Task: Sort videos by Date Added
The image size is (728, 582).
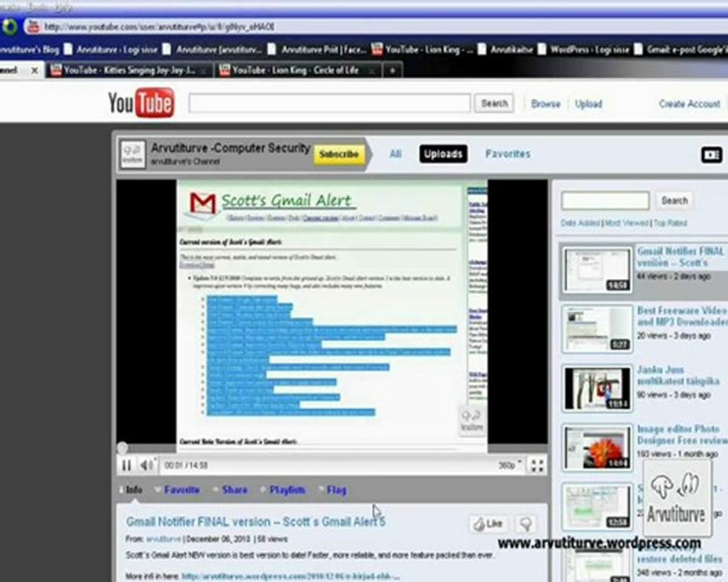Action: [x=580, y=223]
